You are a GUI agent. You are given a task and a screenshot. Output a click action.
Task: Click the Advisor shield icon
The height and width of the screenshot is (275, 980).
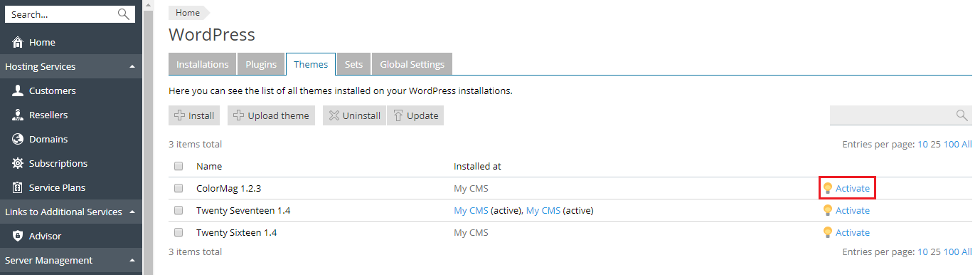coord(18,237)
